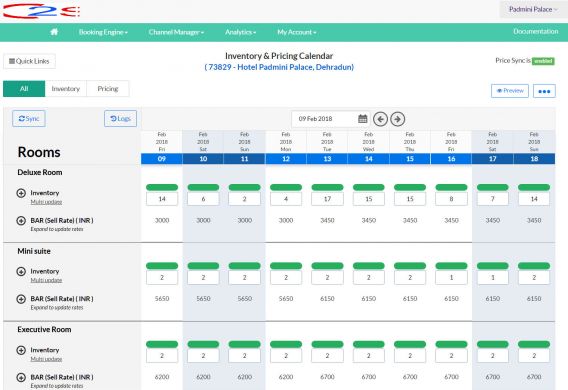Click the home icon in navigation bar
Viewport: 568px width, 390px height.
tap(54, 32)
